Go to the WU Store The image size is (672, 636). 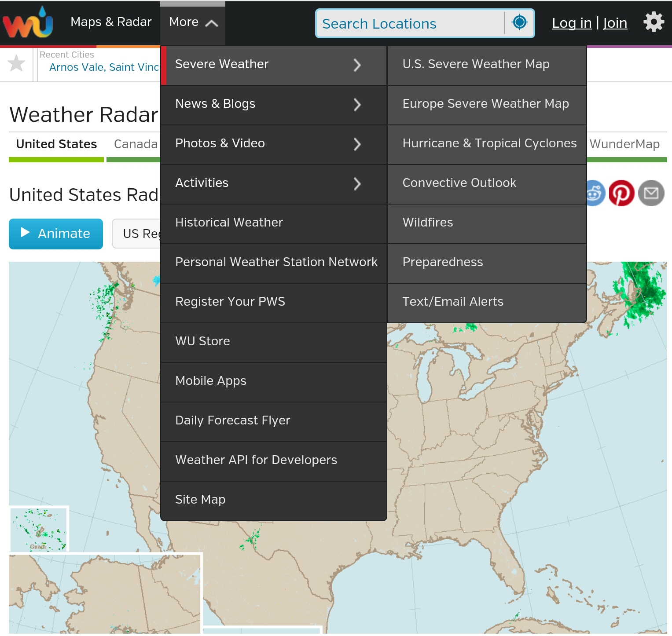(x=274, y=343)
